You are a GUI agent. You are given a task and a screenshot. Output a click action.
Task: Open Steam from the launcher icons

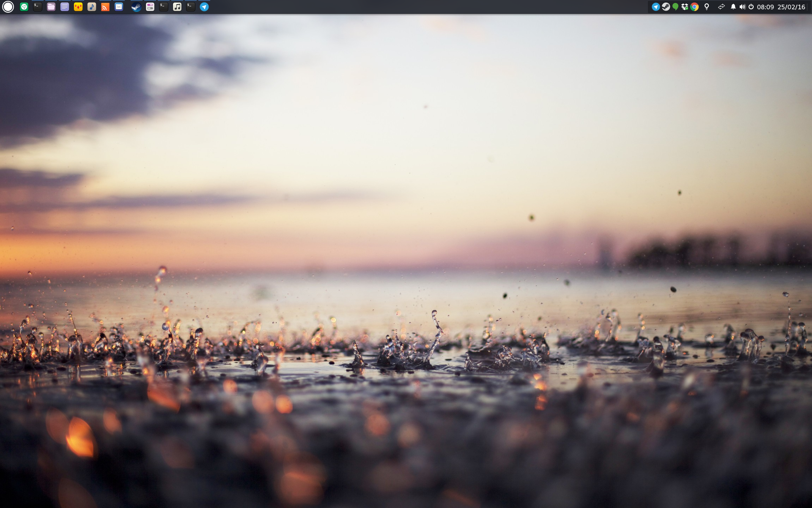(136, 7)
